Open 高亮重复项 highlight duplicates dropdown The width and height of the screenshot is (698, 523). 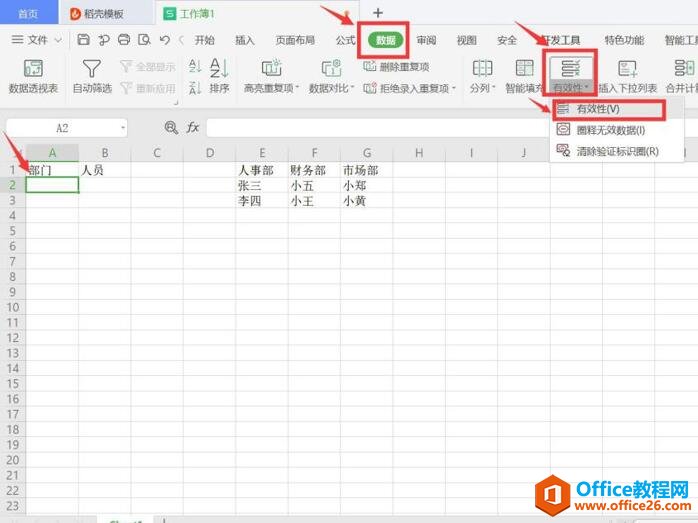coord(271,77)
